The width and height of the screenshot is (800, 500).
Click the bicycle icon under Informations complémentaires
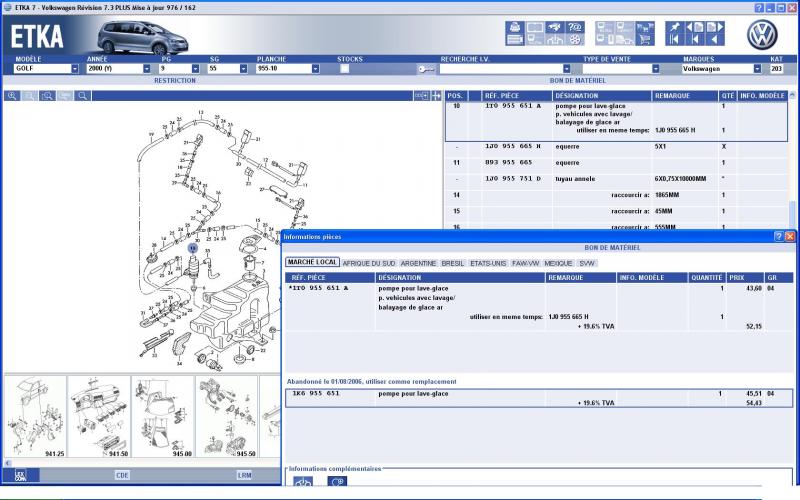[303, 482]
